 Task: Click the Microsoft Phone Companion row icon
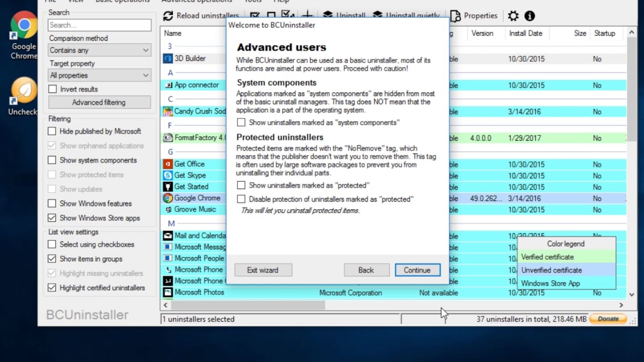[x=168, y=281]
